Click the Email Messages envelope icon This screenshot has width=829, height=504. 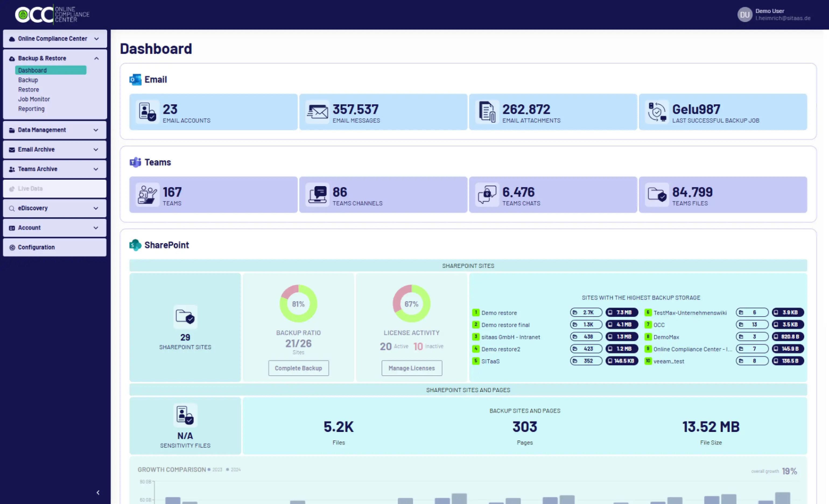click(317, 112)
